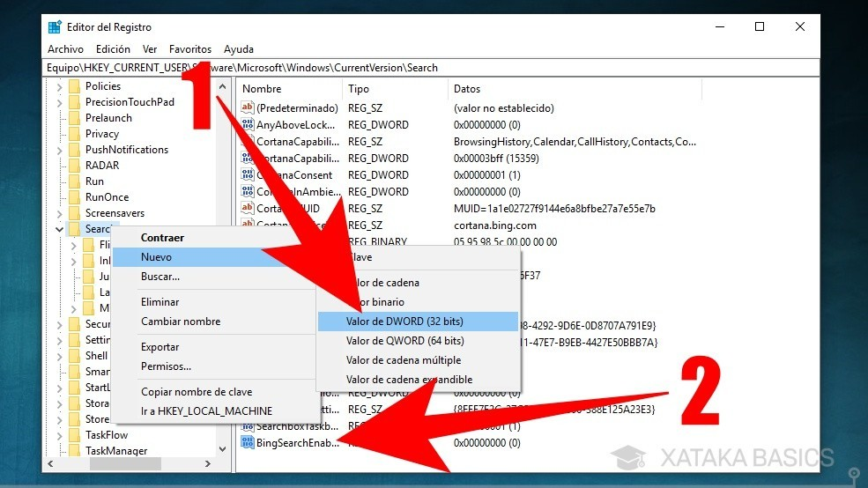Click the Prelaunch folder icon

74,118
